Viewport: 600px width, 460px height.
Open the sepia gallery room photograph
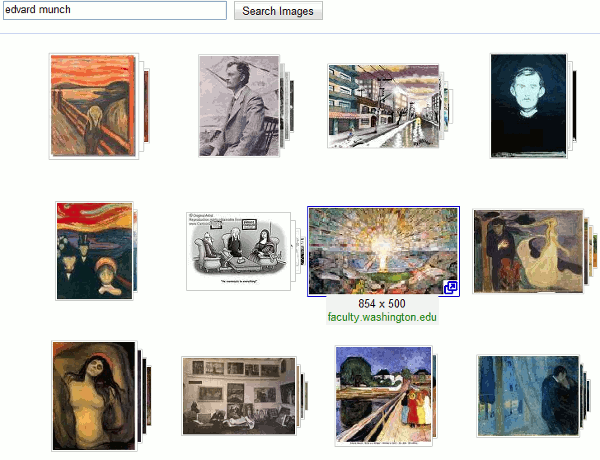click(239, 396)
